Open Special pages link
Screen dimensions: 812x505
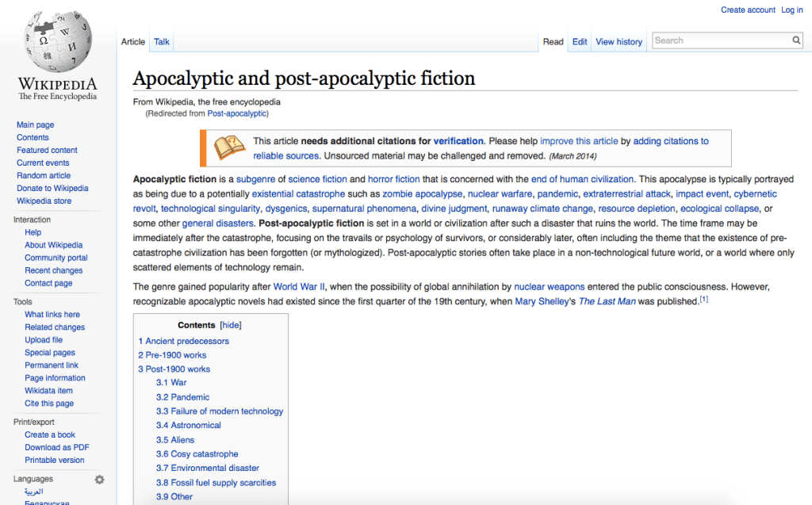[50, 353]
